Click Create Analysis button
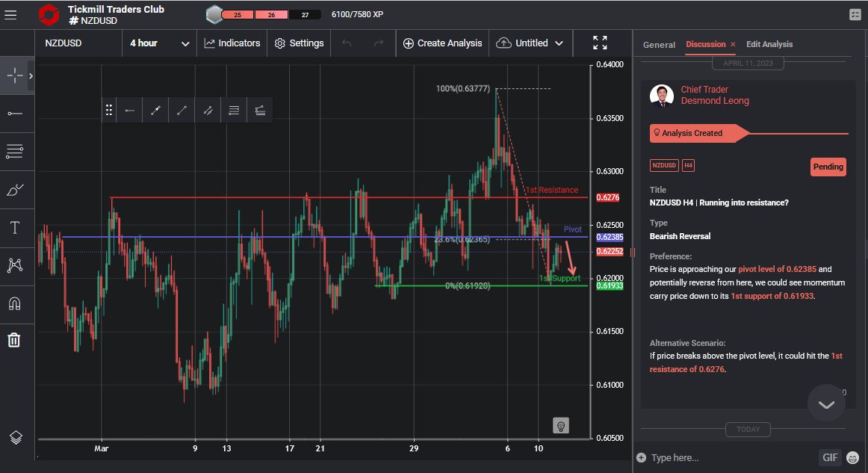 [442, 43]
